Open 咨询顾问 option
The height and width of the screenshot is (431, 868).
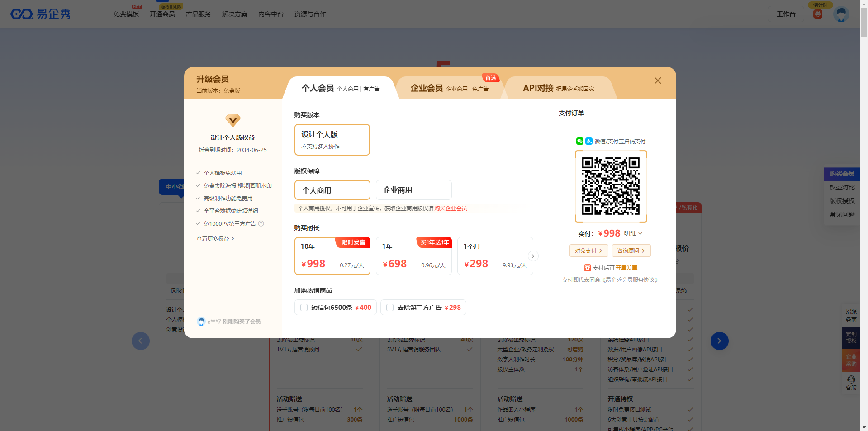pos(631,251)
